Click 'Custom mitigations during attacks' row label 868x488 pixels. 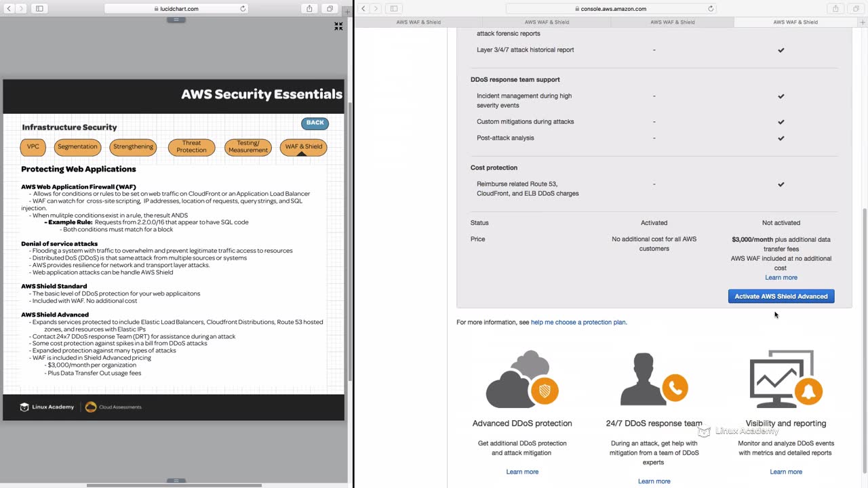tap(526, 121)
